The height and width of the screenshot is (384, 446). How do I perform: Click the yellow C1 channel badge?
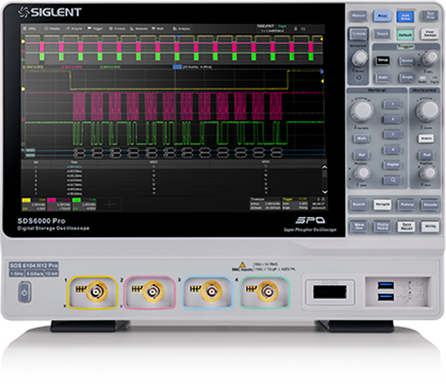tap(26, 200)
